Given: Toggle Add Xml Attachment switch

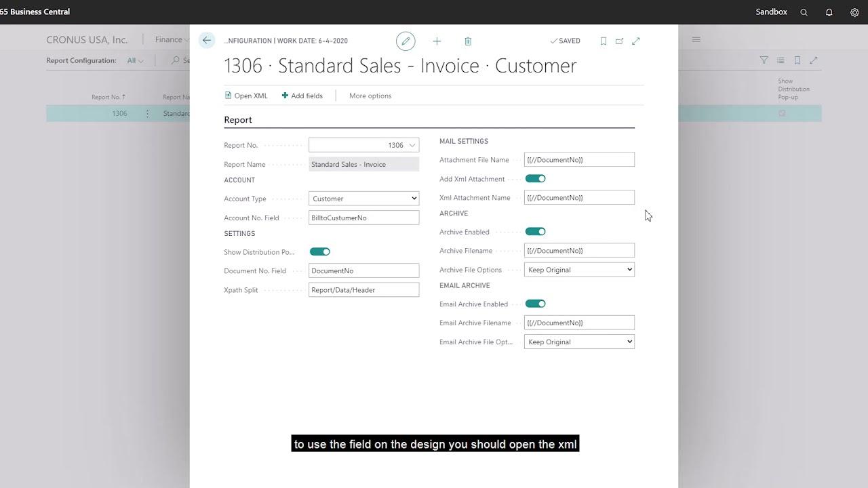Looking at the screenshot, I should click(x=535, y=179).
